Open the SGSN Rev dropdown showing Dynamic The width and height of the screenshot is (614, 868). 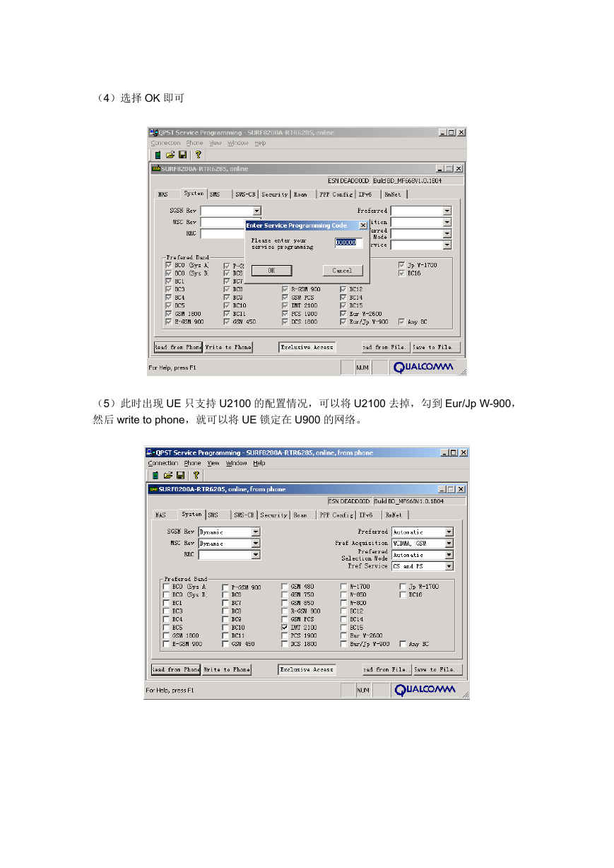[256, 532]
